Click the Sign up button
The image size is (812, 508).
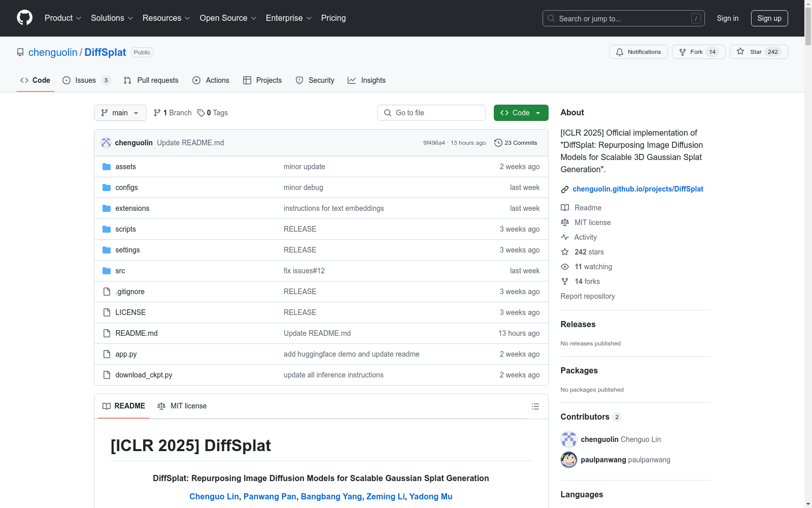pyautogui.click(x=769, y=18)
